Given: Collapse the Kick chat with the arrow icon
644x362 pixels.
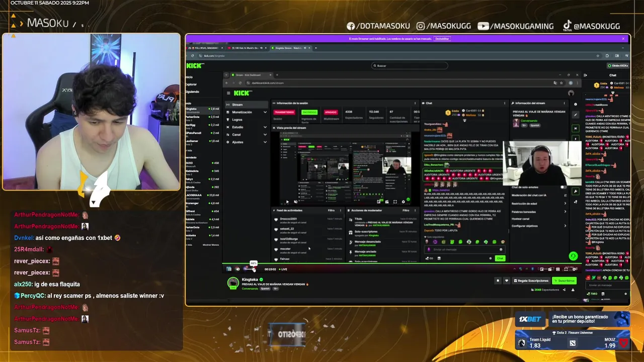Looking at the screenshot, I should coord(585,75).
